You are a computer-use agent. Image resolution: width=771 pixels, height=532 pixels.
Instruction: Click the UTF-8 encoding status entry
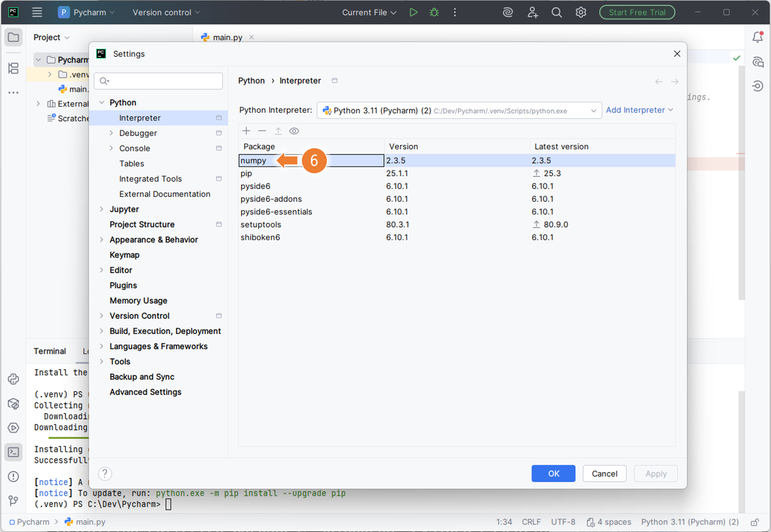click(x=563, y=522)
